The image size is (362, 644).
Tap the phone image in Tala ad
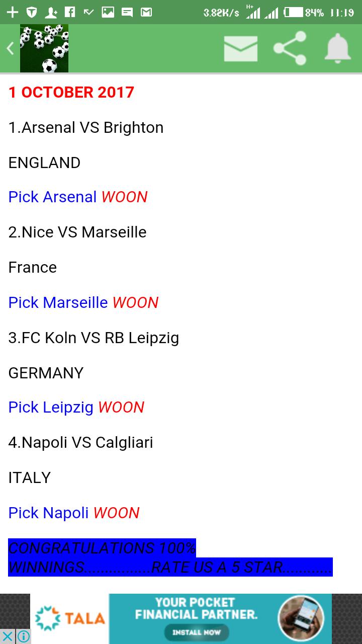click(301, 618)
